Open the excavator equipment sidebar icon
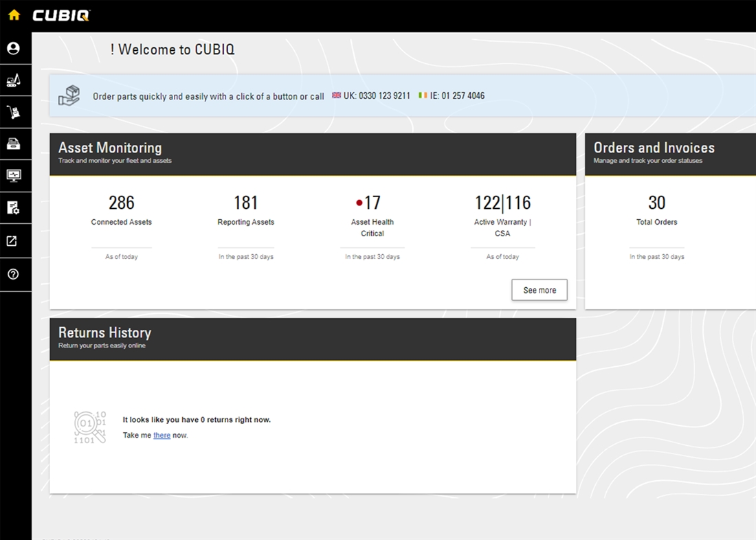This screenshot has width=756, height=540. coord(14,80)
